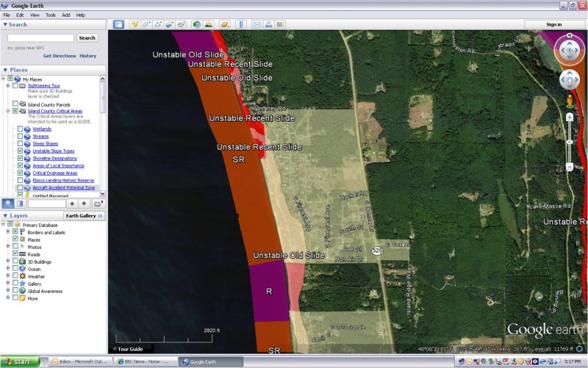Screen dimensions: 588x368
Task: Click the zoom in plus button
Action: (570, 118)
